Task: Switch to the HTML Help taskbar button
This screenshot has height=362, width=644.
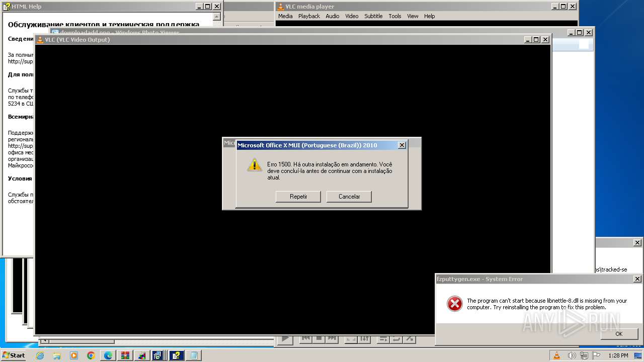Action: [x=176, y=355]
